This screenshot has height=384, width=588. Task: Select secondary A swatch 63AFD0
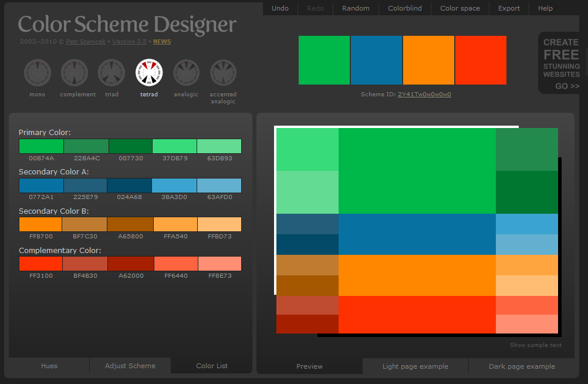click(x=219, y=186)
